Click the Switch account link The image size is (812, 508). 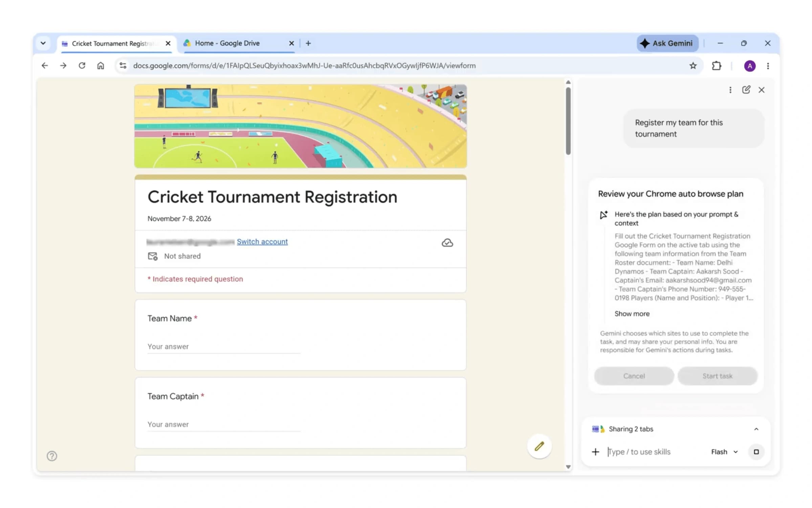[x=262, y=241]
